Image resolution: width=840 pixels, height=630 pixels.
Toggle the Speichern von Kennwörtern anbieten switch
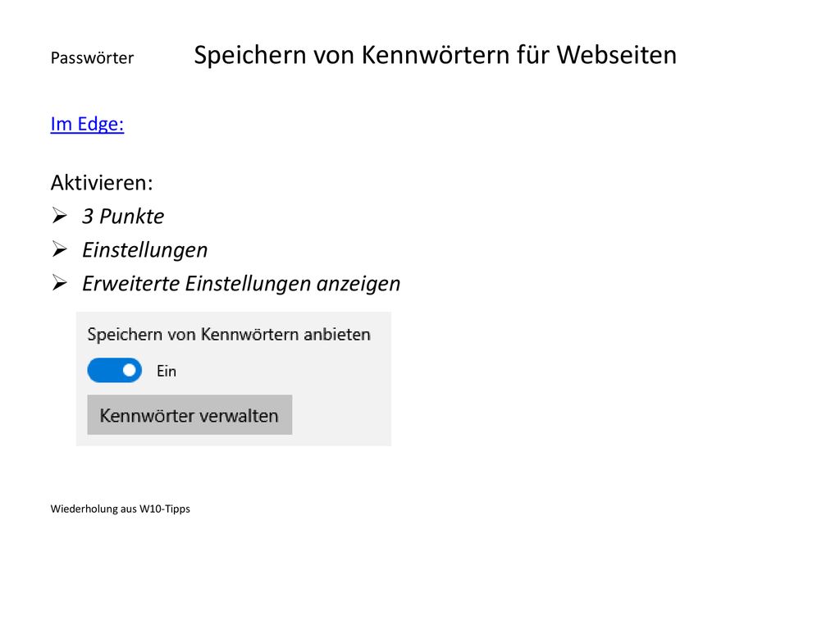click(x=115, y=370)
